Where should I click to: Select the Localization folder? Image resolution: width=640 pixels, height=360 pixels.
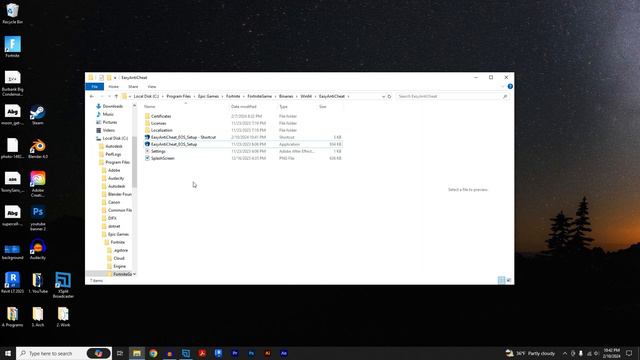(162, 130)
